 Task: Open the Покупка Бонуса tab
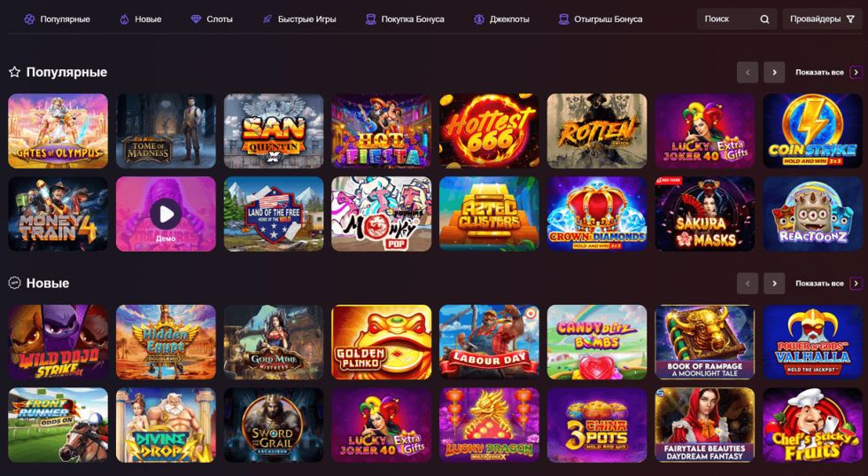(x=406, y=20)
